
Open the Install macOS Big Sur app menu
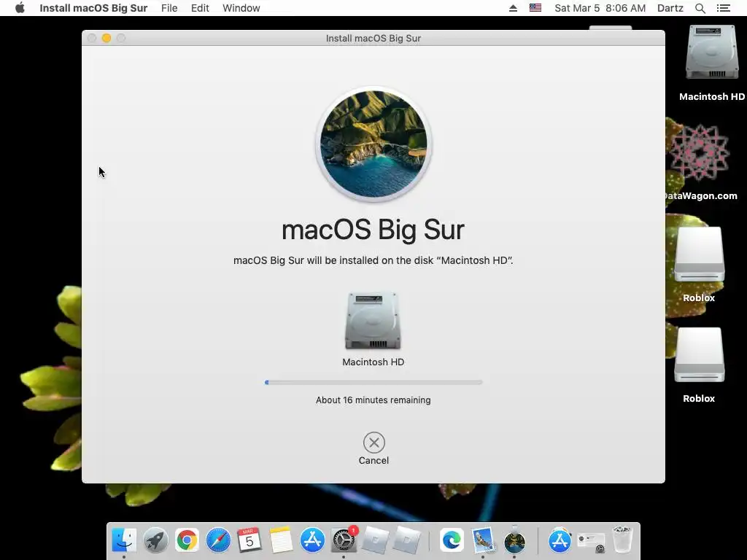point(93,8)
